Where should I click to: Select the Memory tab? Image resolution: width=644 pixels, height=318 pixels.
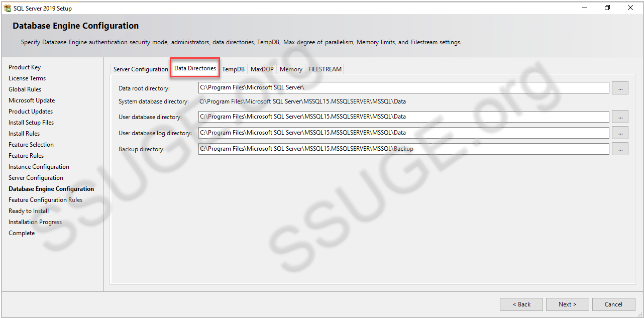290,69
